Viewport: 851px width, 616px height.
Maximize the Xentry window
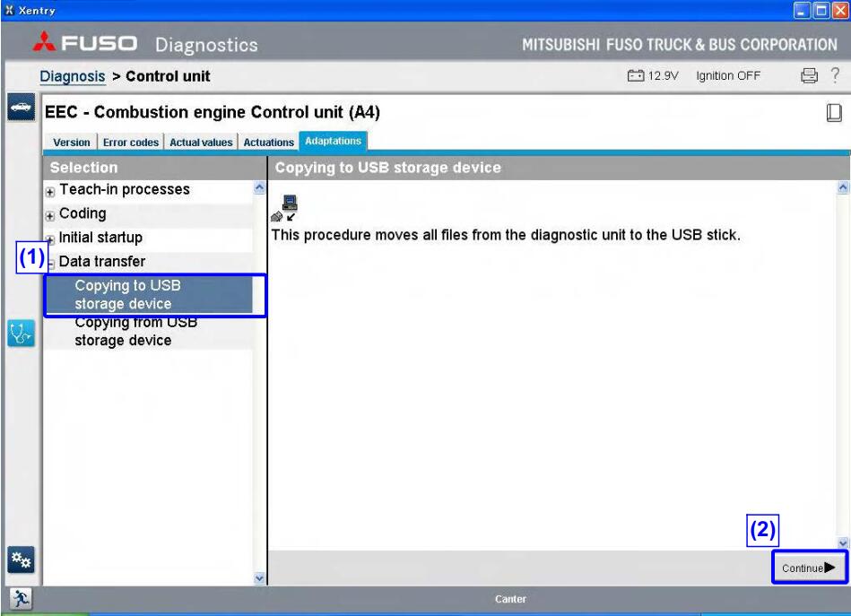point(821,11)
